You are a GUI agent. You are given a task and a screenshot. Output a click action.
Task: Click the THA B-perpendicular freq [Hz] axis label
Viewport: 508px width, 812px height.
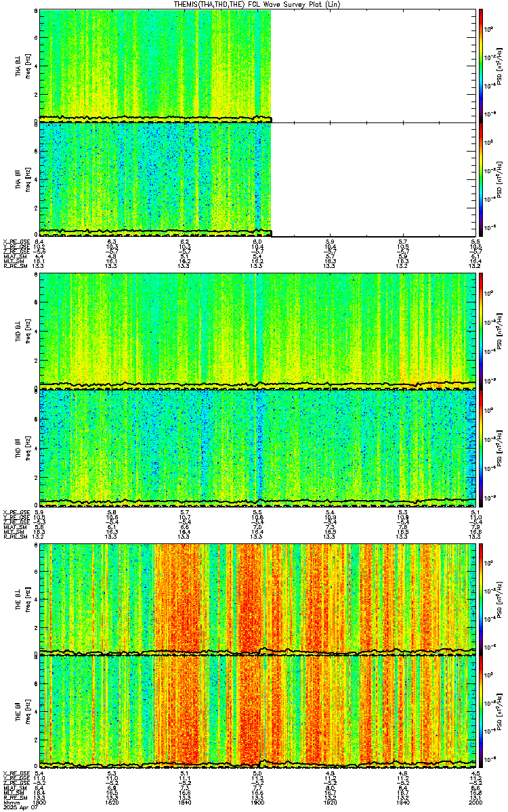pos(30,66)
